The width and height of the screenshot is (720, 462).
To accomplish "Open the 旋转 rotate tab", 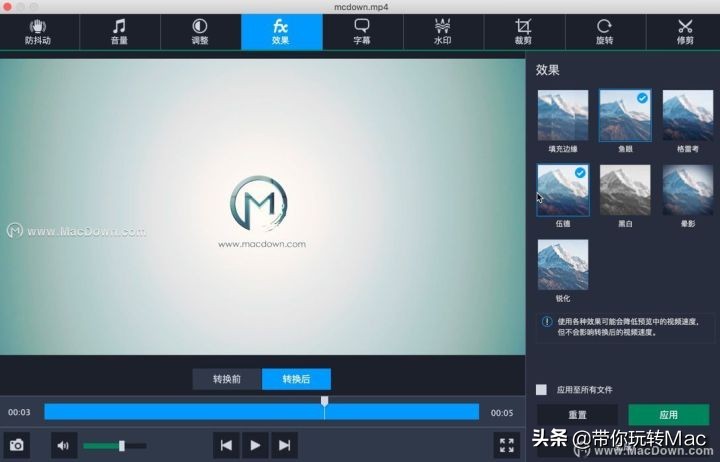I will point(605,32).
